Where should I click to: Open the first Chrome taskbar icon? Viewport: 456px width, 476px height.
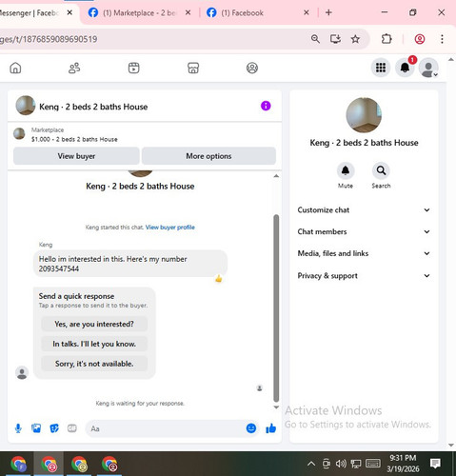pyautogui.click(x=18, y=465)
